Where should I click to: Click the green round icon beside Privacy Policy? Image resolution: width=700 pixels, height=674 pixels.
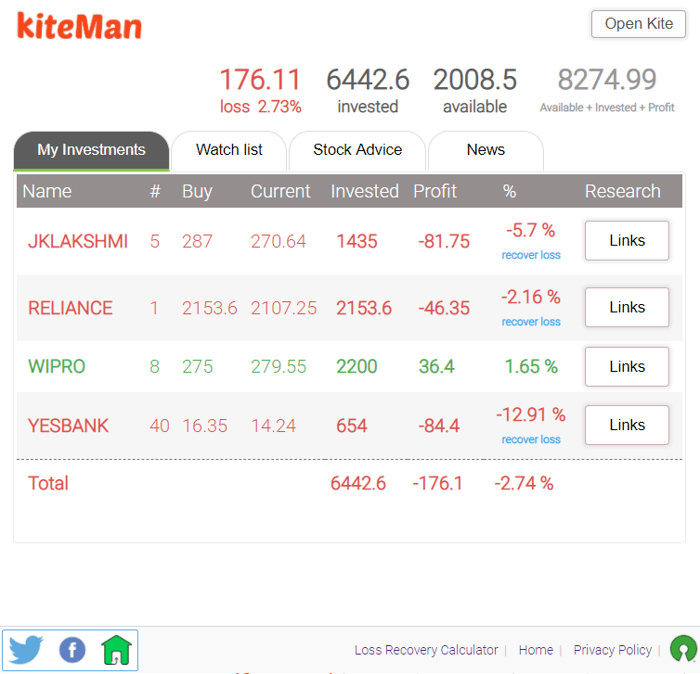pos(683,649)
